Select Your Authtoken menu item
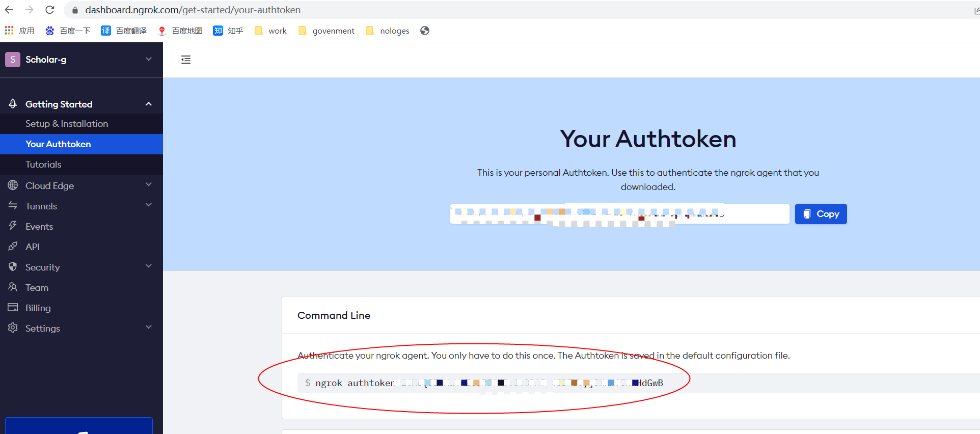 [81, 144]
